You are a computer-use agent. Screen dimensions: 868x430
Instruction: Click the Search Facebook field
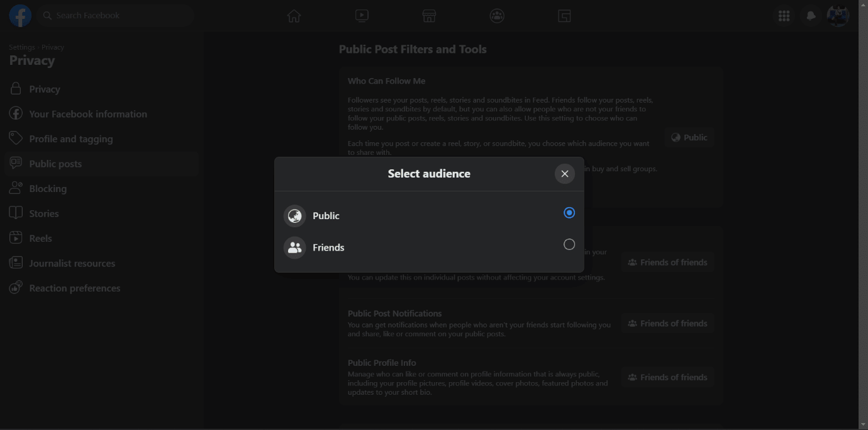(116, 16)
